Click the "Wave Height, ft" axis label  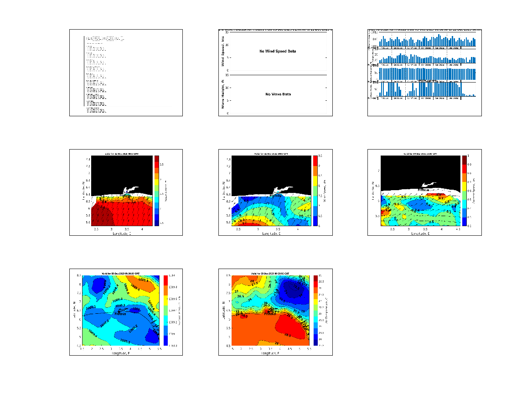223,94
